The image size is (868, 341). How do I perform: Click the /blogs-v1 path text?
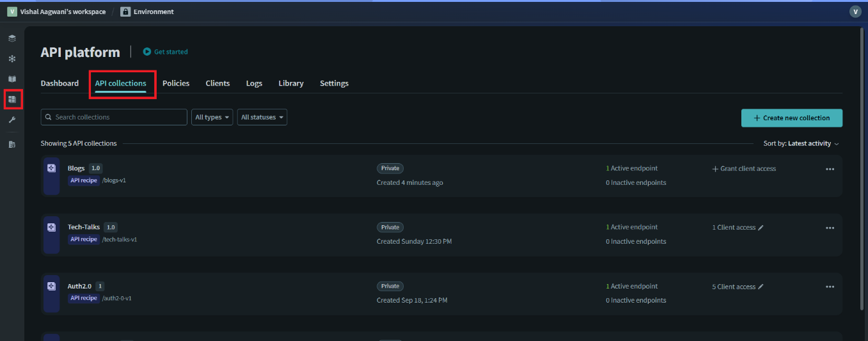pyautogui.click(x=114, y=180)
